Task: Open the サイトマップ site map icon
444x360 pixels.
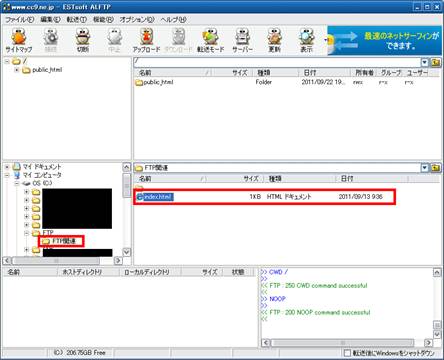Action: 19,40
